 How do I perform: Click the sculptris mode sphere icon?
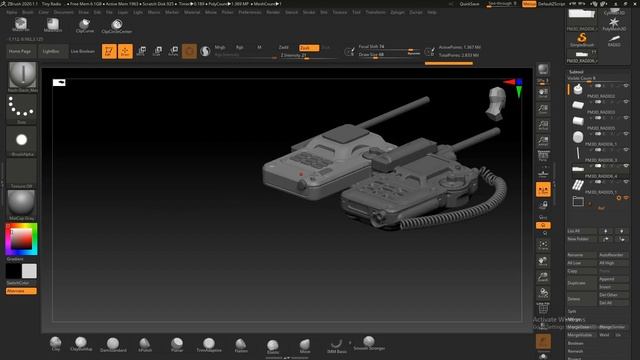coord(205,51)
